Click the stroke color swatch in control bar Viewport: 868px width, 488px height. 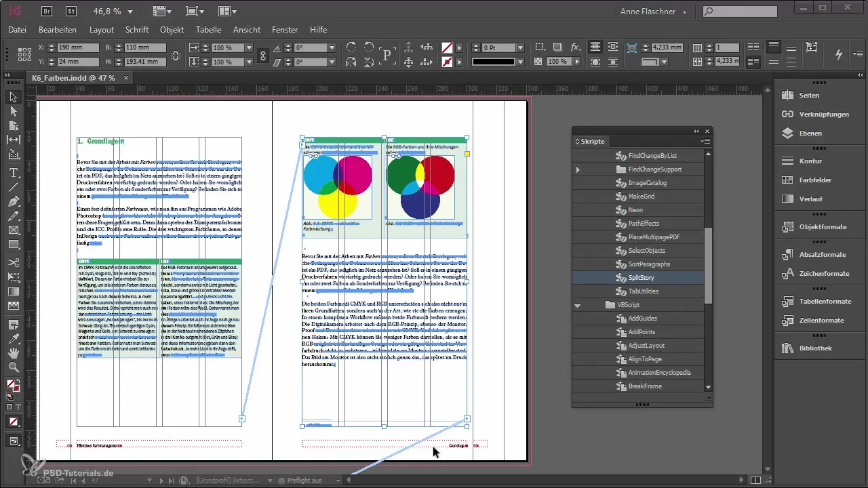pyautogui.click(x=447, y=62)
